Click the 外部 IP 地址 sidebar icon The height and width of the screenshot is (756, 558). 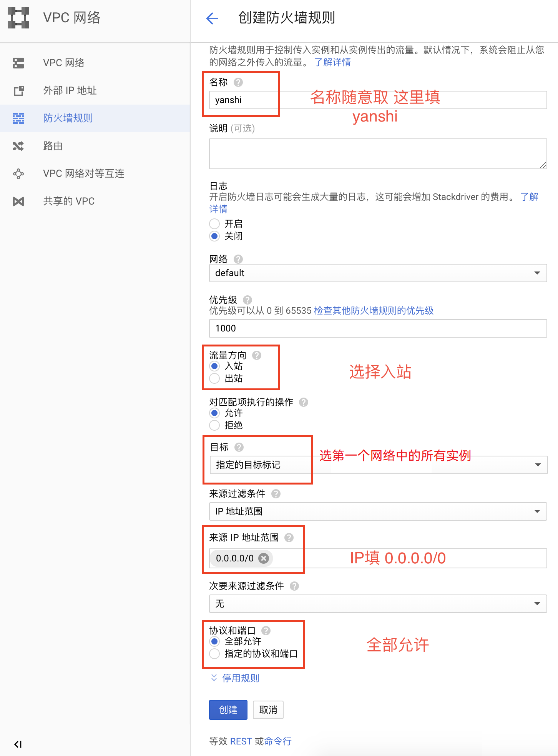point(18,91)
